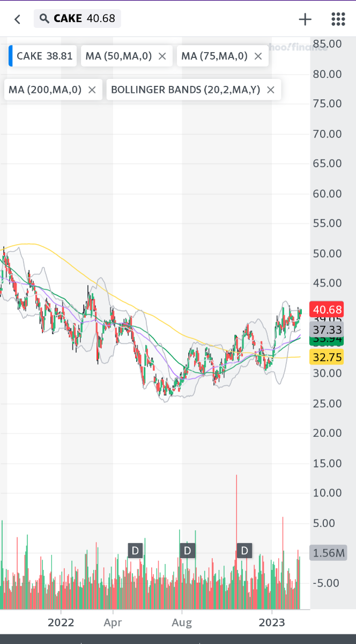Remove the Bollinger Bands indicator
The height and width of the screenshot is (644, 356).
(270, 90)
